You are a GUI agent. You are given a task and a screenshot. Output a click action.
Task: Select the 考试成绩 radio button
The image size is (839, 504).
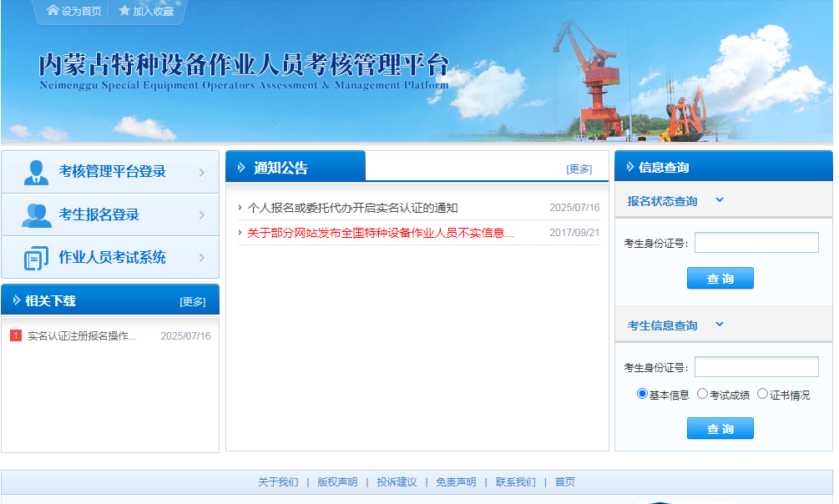point(702,394)
